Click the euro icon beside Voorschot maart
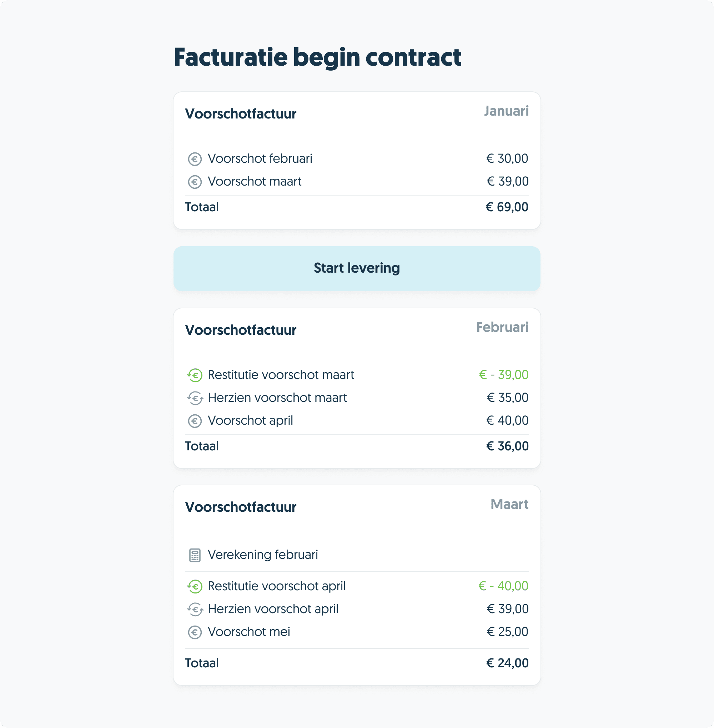Viewport: 714px width, 728px height. pos(195,182)
